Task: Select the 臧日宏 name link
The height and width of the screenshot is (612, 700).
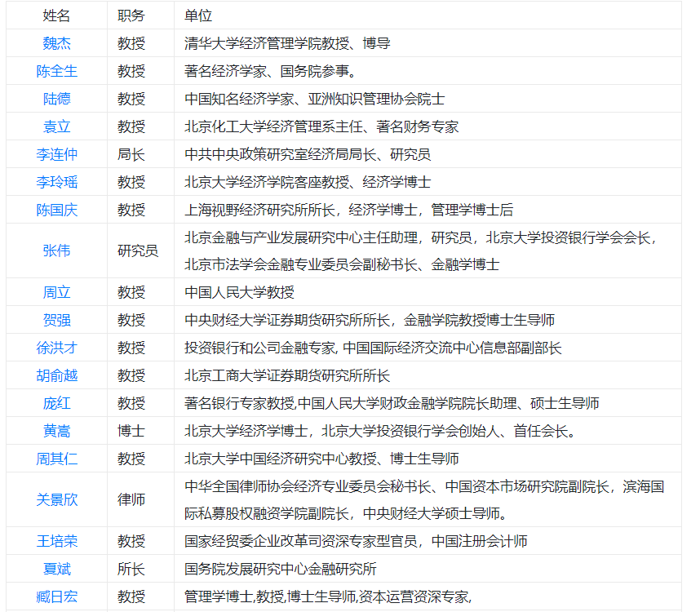Action: click(x=56, y=596)
